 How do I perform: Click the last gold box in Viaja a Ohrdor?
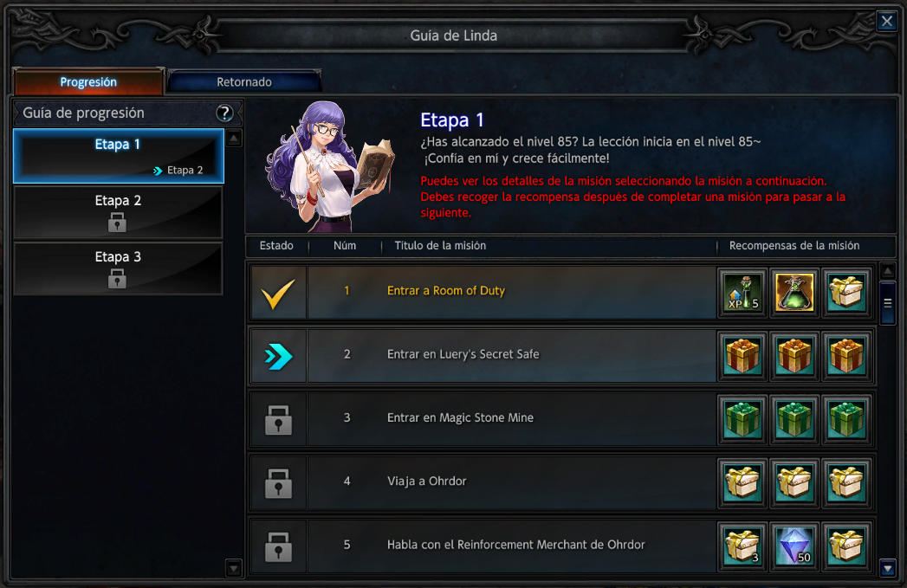coord(846,482)
